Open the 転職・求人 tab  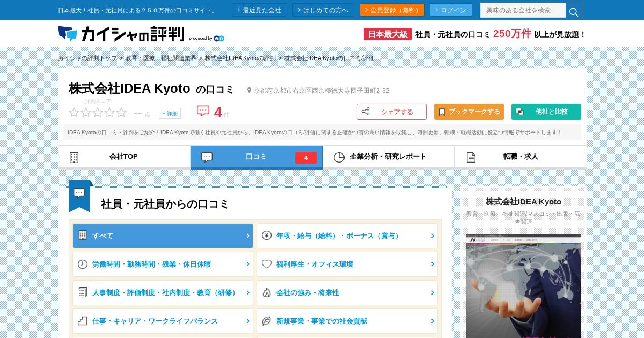520,157
